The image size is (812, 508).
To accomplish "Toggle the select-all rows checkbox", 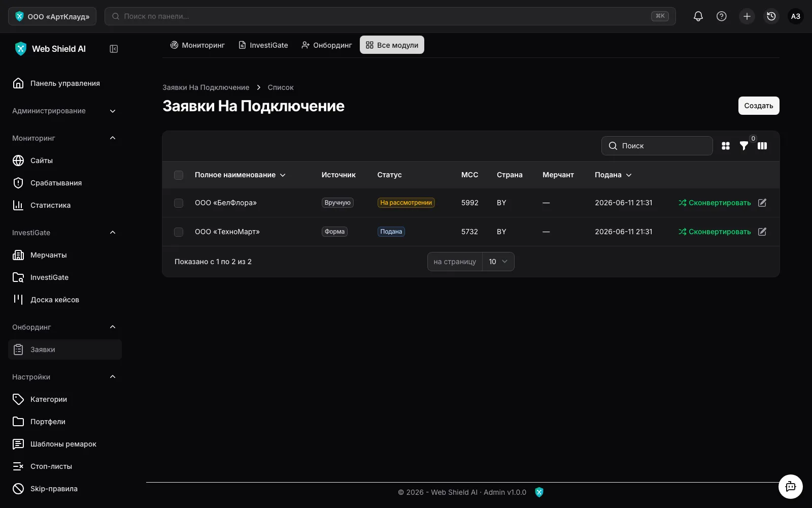I will click(179, 175).
